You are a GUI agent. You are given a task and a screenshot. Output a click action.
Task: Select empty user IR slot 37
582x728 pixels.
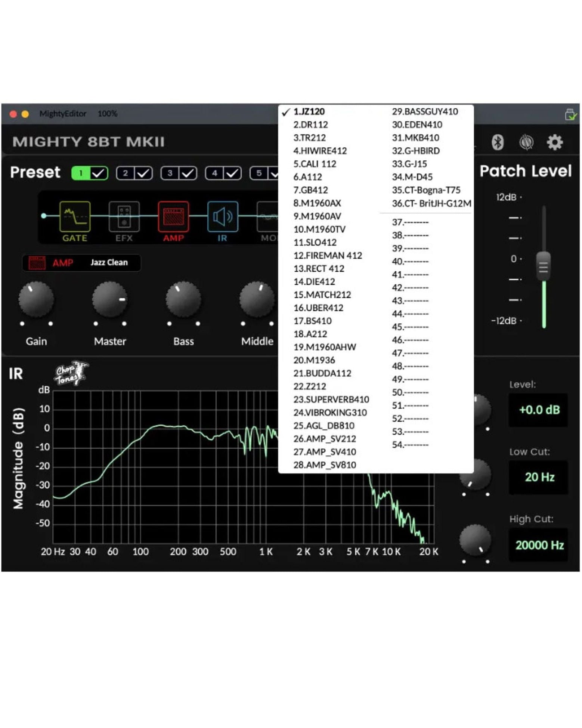410,222
